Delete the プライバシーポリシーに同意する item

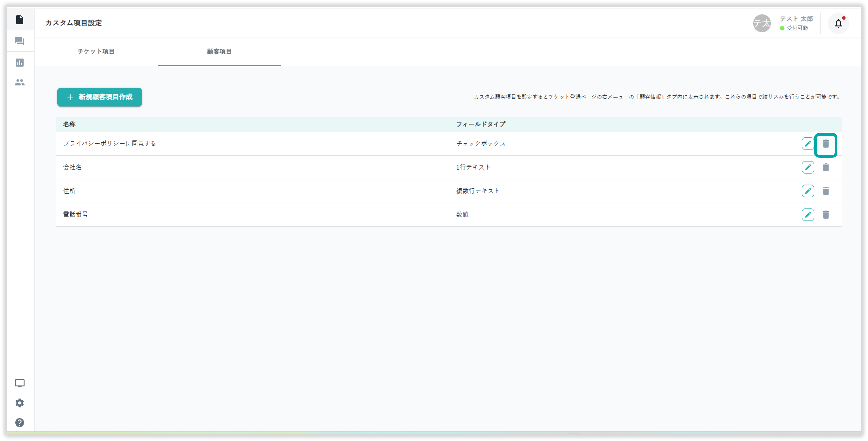826,144
